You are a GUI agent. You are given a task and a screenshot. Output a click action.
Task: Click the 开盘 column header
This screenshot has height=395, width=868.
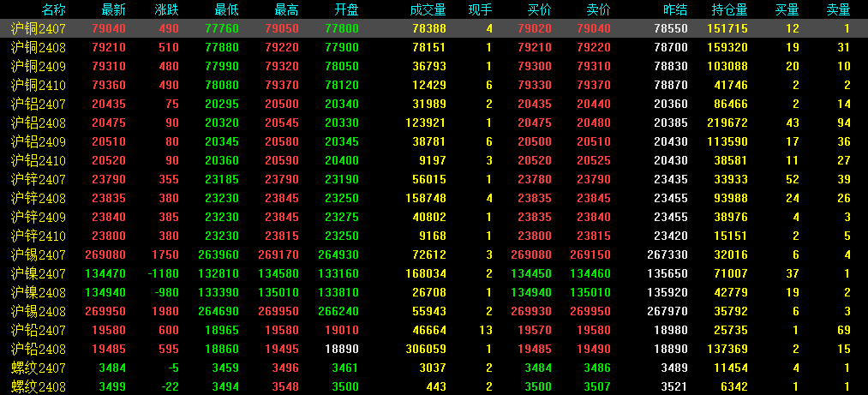pos(346,9)
